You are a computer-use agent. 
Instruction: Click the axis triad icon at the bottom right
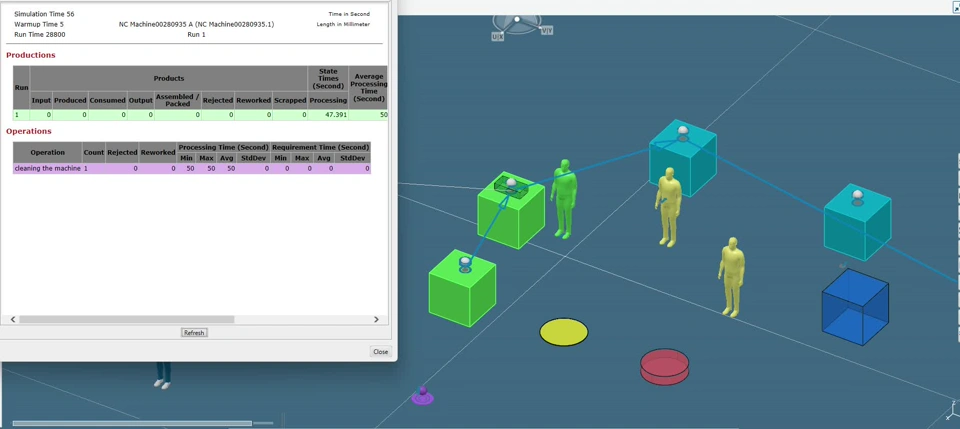(952, 412)
